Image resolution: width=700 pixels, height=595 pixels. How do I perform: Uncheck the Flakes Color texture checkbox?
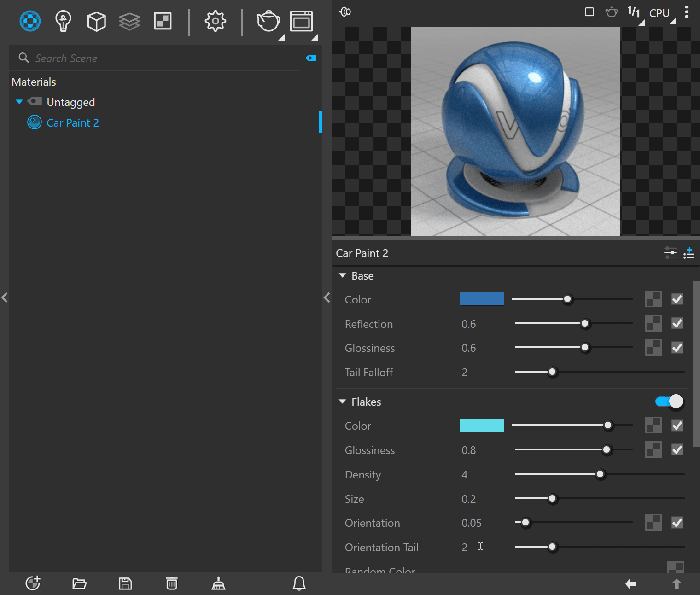(677, 425)
